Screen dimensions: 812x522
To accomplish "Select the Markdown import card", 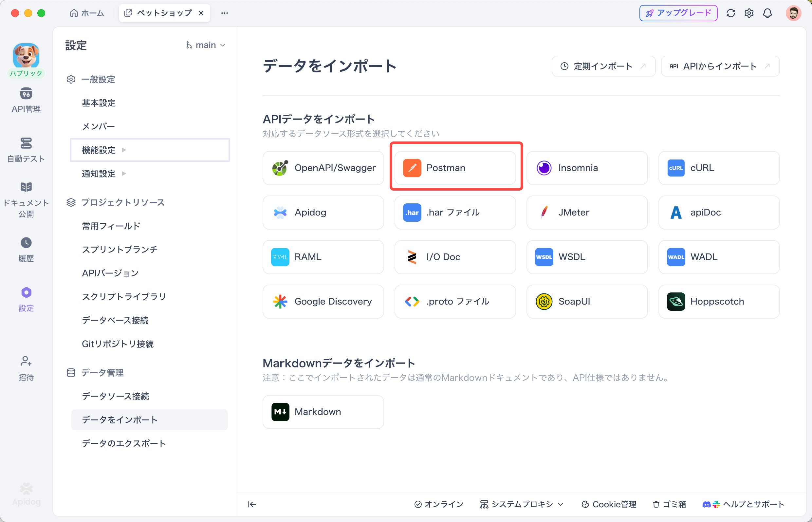I will click(323, 412).
